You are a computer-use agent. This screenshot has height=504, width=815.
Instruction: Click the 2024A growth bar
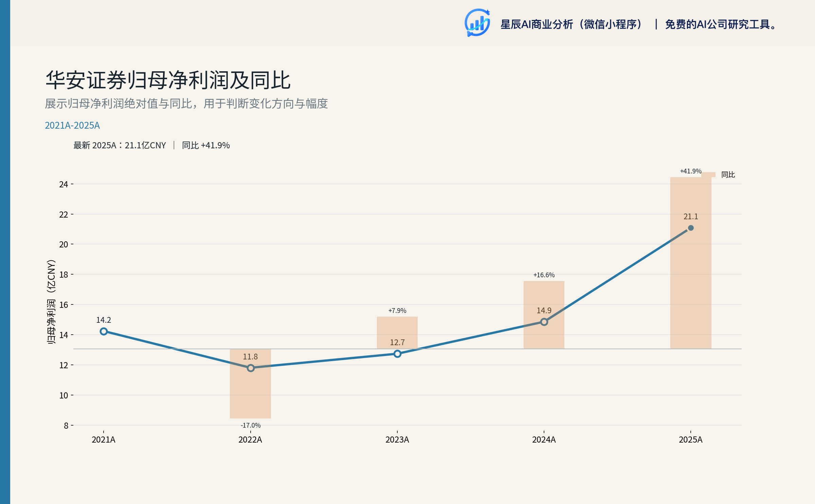544,315
